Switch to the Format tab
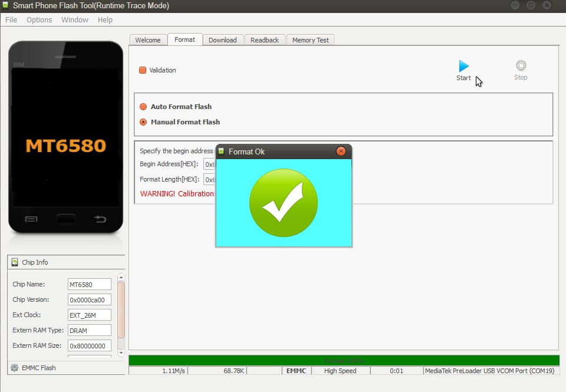Viewport: 566px width, 392px height. [185, 39]
